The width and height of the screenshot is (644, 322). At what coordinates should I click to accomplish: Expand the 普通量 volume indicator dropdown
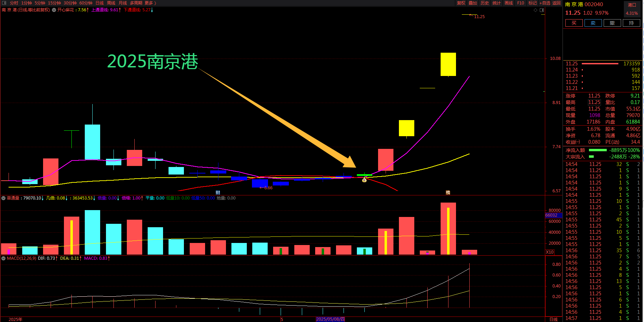click(x=3, y=198)
